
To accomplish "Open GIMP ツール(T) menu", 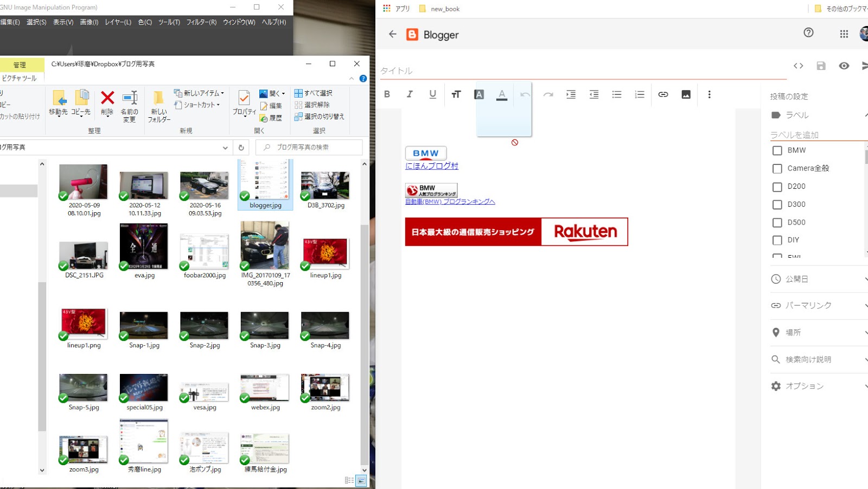I will pyautogui.click(x=169, y=22).
